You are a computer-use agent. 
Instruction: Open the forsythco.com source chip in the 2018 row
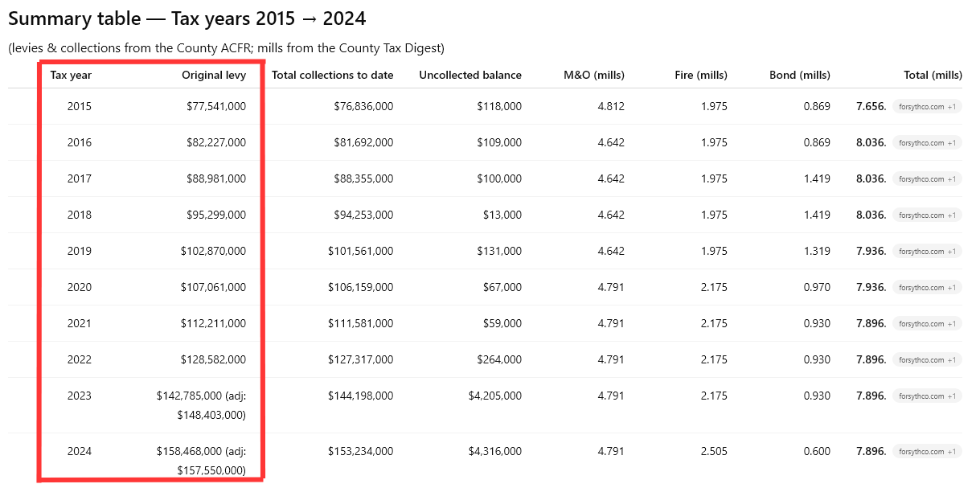click(927, 215)
